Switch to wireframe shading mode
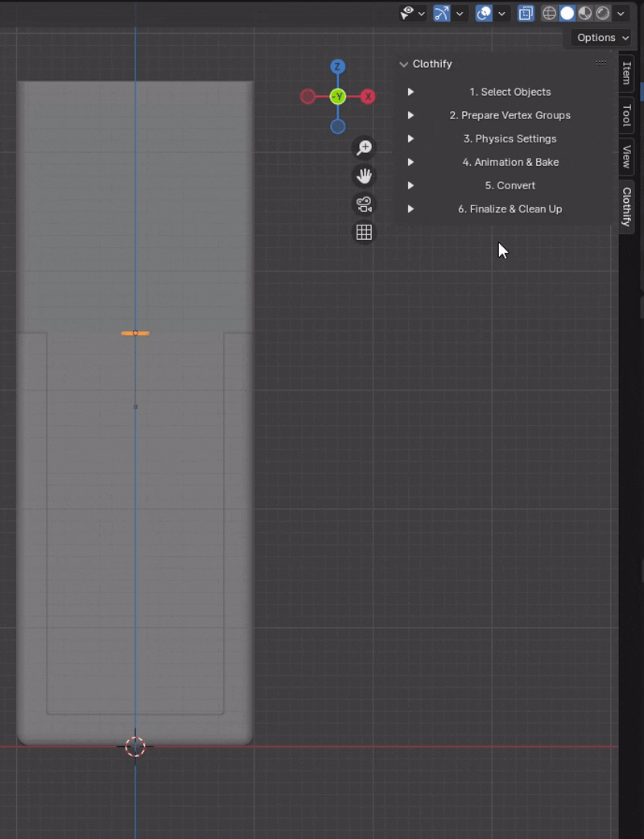Viewport: 644px width, 839px height. [549, 14]
